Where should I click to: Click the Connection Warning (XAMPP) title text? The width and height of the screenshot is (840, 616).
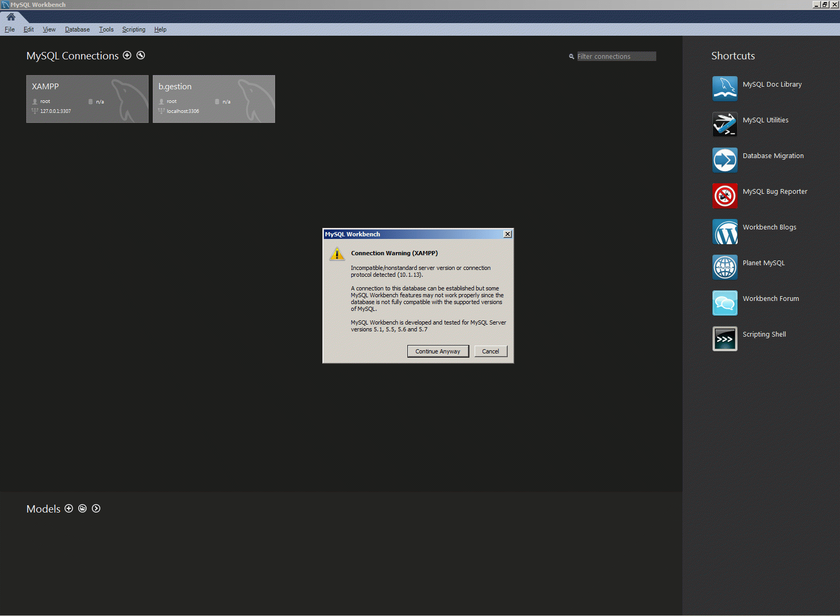(394, 253)
